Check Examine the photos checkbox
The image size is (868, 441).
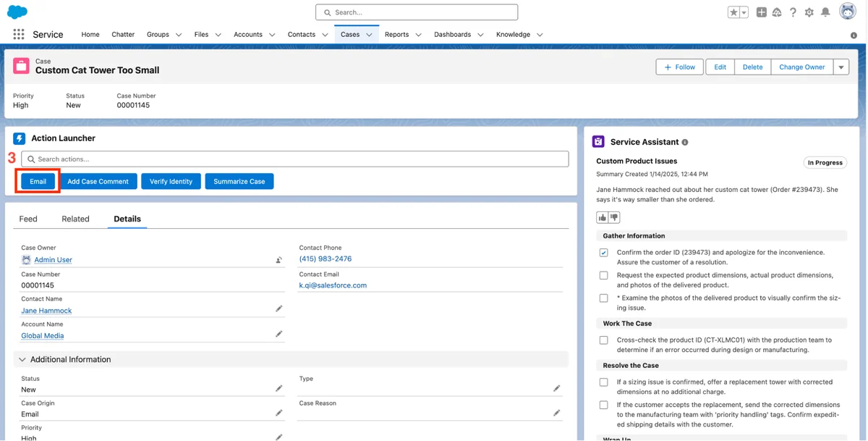tap(603, 298)
